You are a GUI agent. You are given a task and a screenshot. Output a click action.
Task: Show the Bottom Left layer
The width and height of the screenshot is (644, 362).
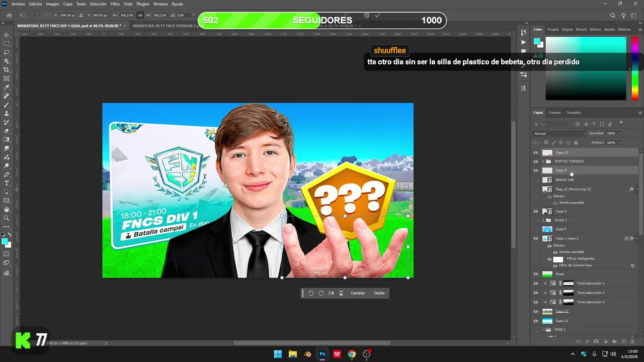[x=536, y=179]
